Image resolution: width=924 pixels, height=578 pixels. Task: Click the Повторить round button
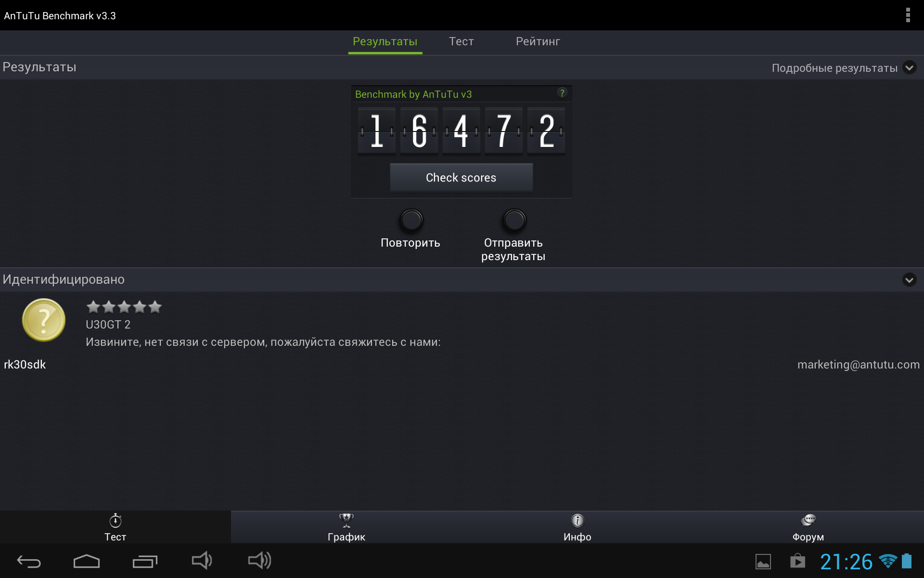point(411,221)
